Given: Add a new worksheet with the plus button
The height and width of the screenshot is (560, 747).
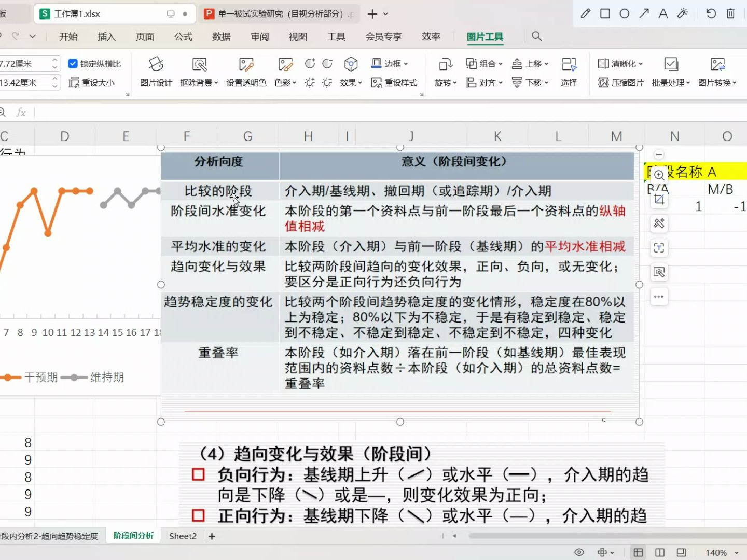Looking at the screenshot, I should (x=212, y=536).
